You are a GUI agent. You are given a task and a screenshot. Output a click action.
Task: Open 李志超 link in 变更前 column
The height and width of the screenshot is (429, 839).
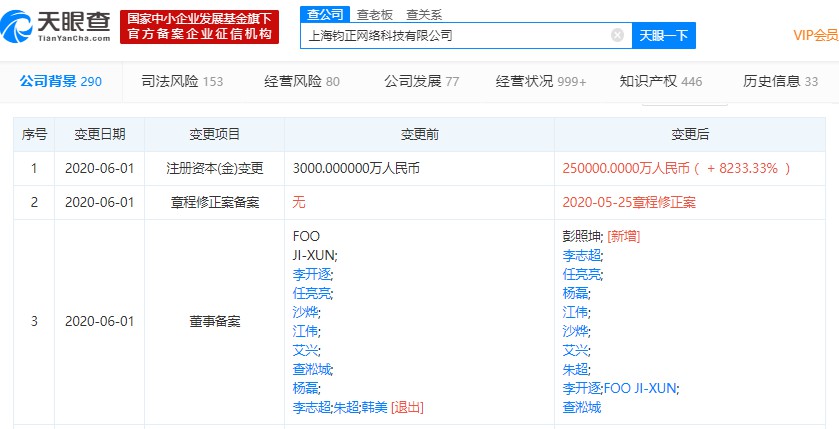(311, 407)
